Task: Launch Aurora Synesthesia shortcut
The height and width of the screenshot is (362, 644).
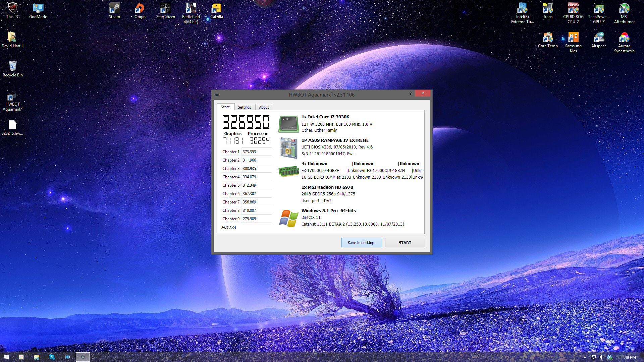Action: (x=624, y=42)
